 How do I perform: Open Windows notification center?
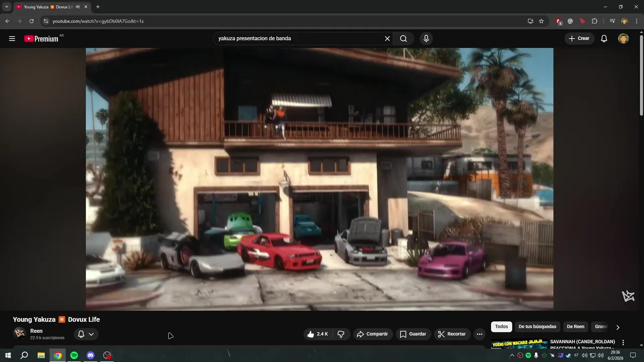click(x=633, y=355)
